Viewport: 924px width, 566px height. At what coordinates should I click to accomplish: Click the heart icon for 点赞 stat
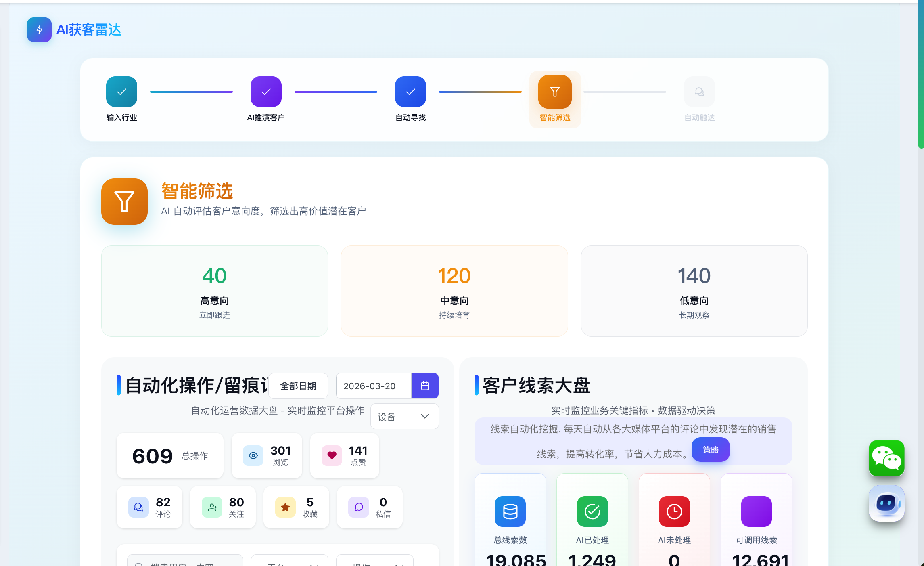[x=332, y=455]
